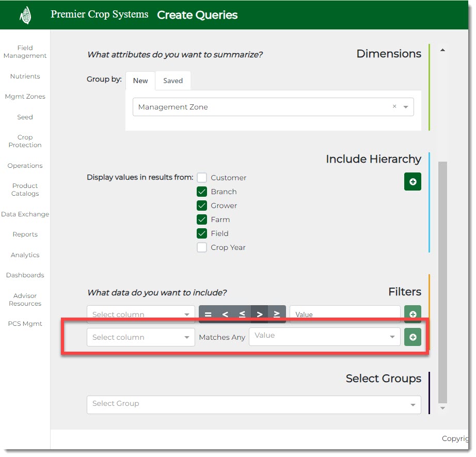Click the plus icon on comparison filter row
476x457 pixels.
(x=412, y=314)
